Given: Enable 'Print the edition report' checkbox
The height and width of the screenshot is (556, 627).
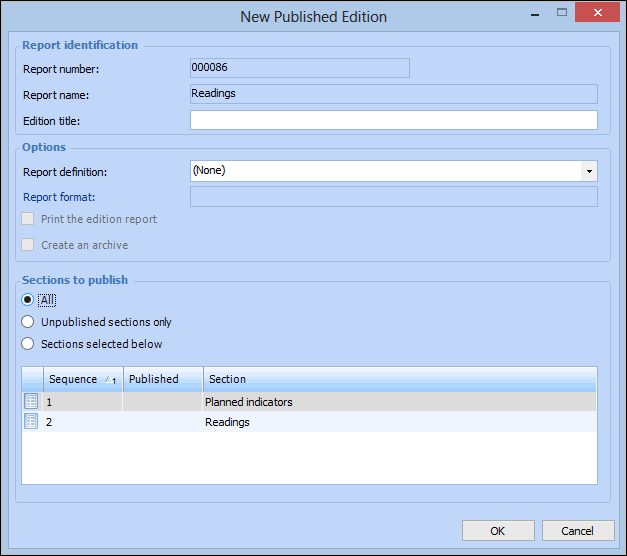Looking at the screenshot, I should [29, 219].
